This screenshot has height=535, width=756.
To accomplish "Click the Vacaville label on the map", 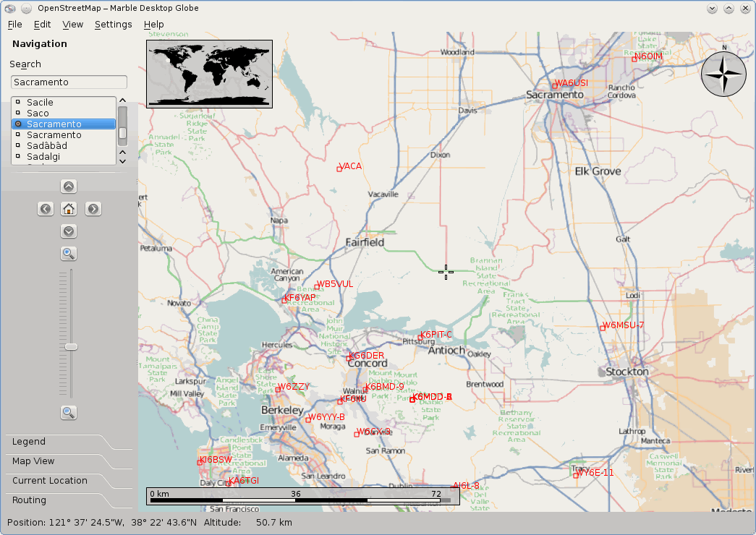I will tap(383, 194).
